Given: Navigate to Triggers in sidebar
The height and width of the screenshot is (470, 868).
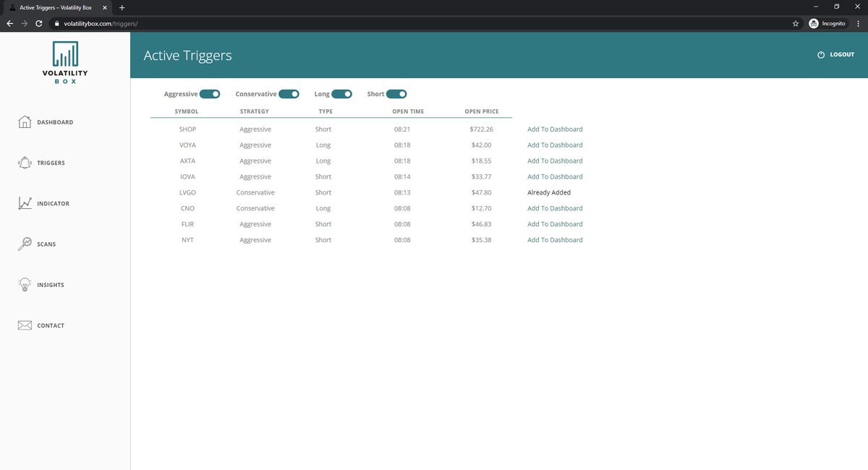Looking at the screenshot, I should pyautogui.click(x=51, y=163).
